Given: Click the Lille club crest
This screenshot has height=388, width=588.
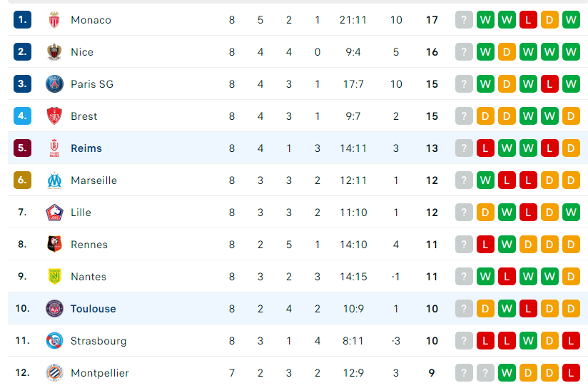Looking at the screenshot, I should coord(54,212).
